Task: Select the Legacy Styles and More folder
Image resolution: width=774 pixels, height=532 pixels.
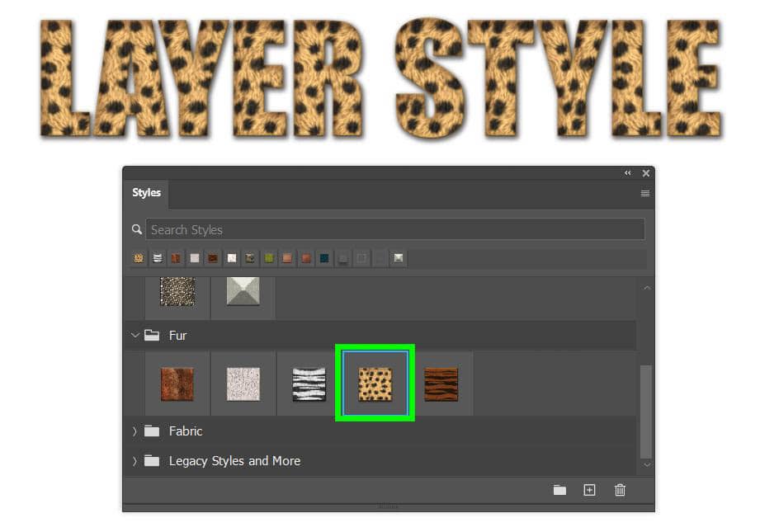Action: tap(380, 461)
